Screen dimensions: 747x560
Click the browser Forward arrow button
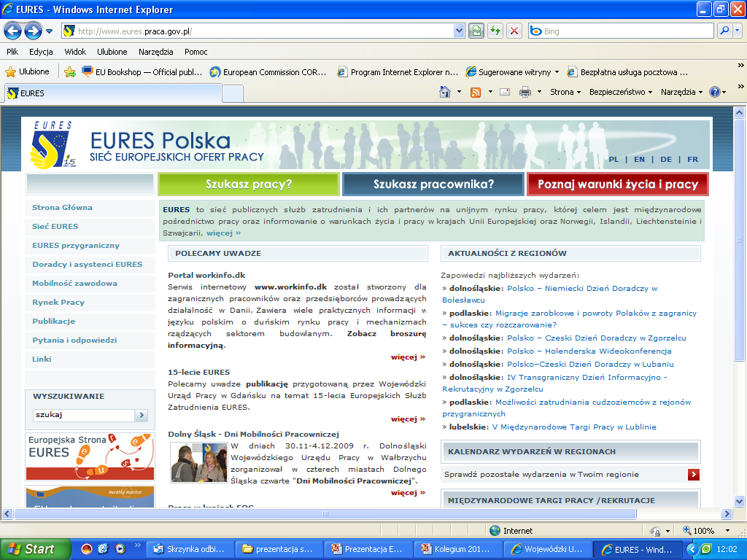tap(33, 31)
